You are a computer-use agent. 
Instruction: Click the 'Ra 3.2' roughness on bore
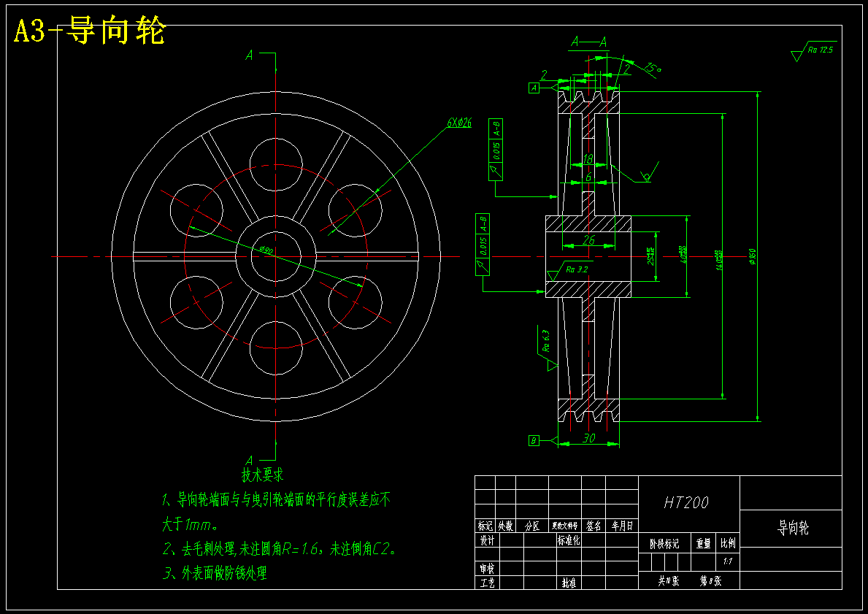tap(576, 270)
